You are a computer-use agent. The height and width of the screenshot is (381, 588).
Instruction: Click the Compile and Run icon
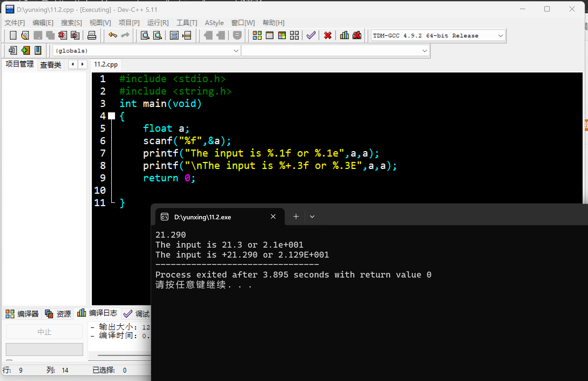[282, 35]
